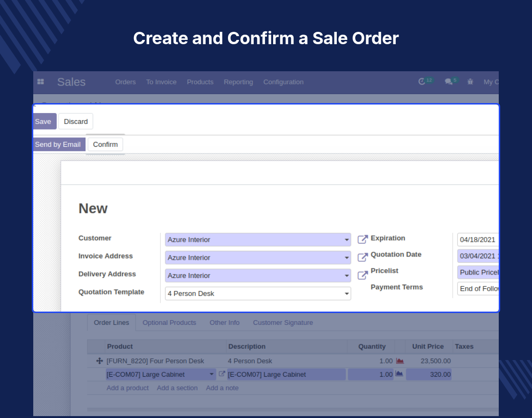
Task: Click the Discard button
Action: (x=76, y=122)
